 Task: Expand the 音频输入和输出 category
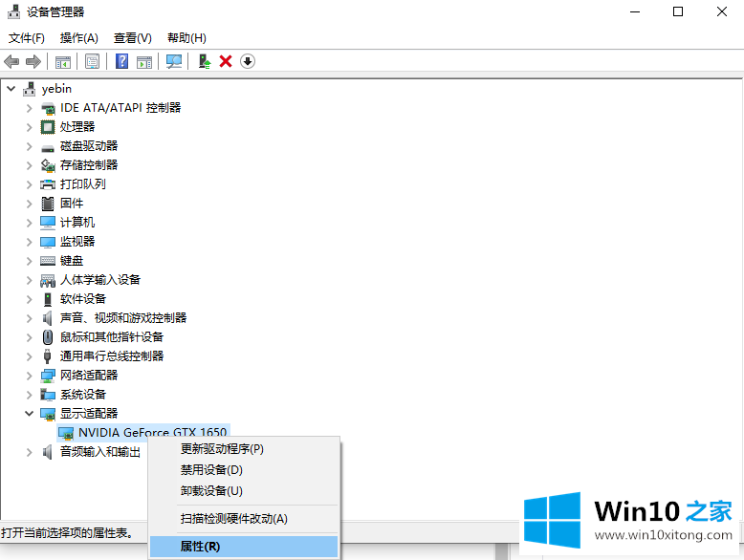[30, 452]
